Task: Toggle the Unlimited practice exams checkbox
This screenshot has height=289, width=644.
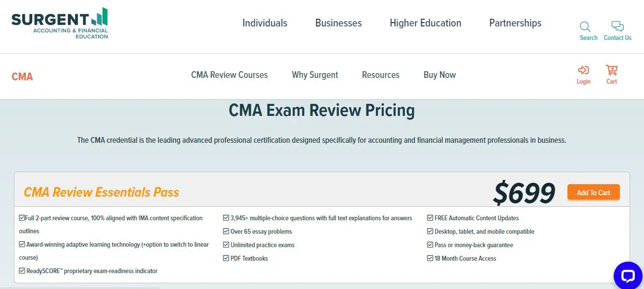Action: coord(226,245)
